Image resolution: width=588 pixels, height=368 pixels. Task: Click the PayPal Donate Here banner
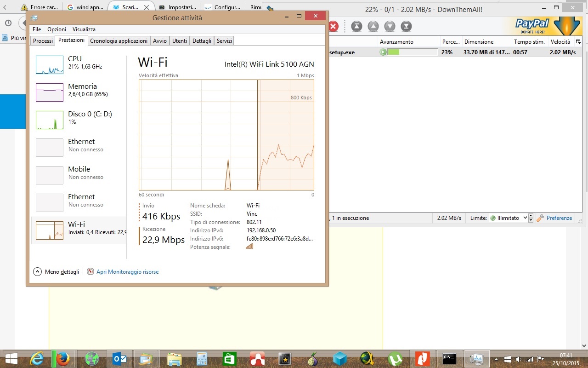tap(556, 25)
